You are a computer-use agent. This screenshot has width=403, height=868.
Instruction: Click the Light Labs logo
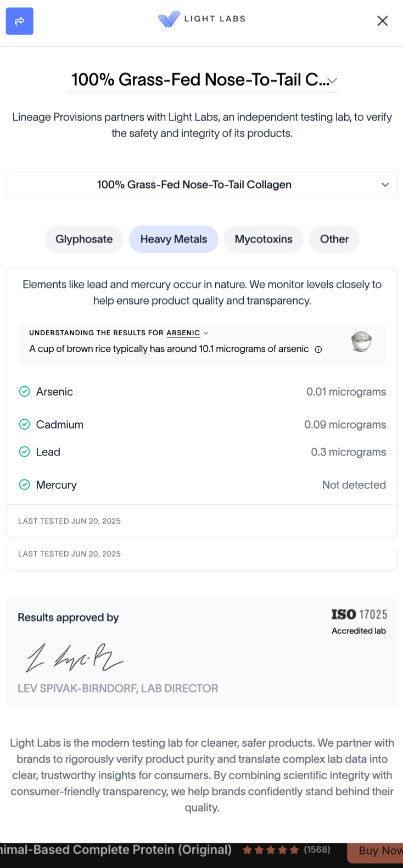click(201, 19)
